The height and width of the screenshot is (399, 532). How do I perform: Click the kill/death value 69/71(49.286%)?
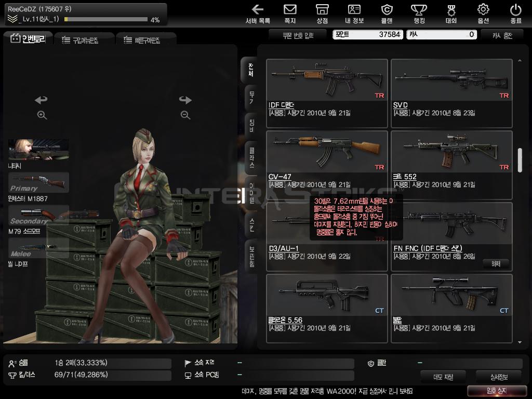click(x=81, y=375)
